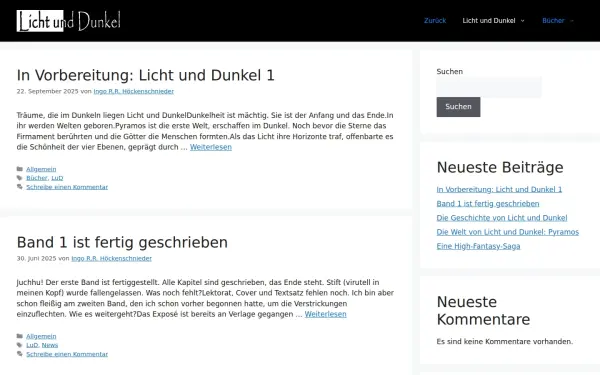Screen dimensions: 600x375
Task: Open author link beside 22. September 2025
Action: pyautogui.click(x=134, y=91)
